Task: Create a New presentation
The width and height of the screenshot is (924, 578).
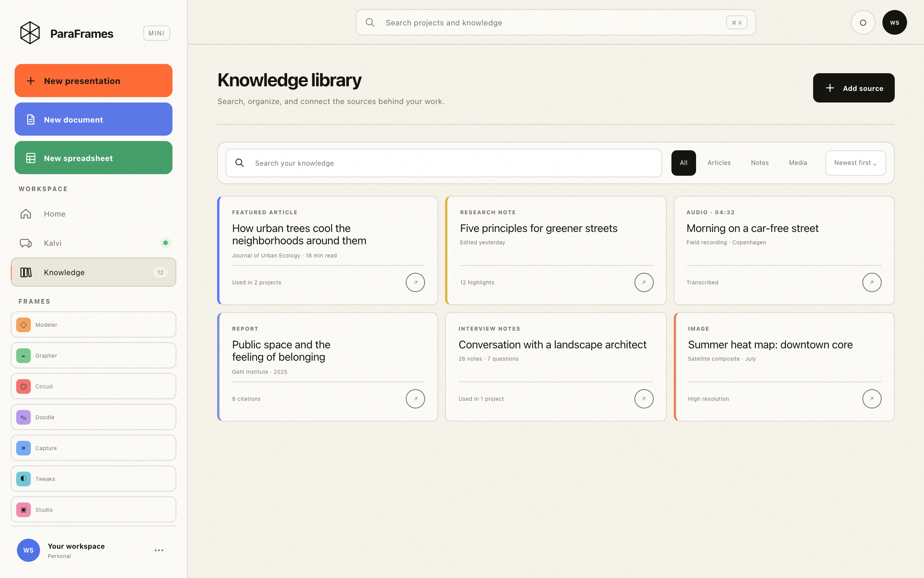Action: (94, 81)
